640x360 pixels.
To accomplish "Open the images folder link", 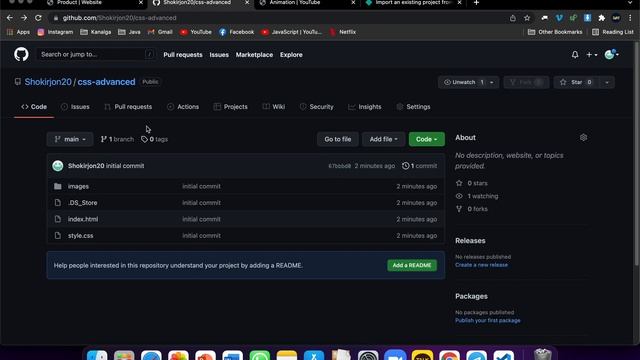I will tap(78, 187).
